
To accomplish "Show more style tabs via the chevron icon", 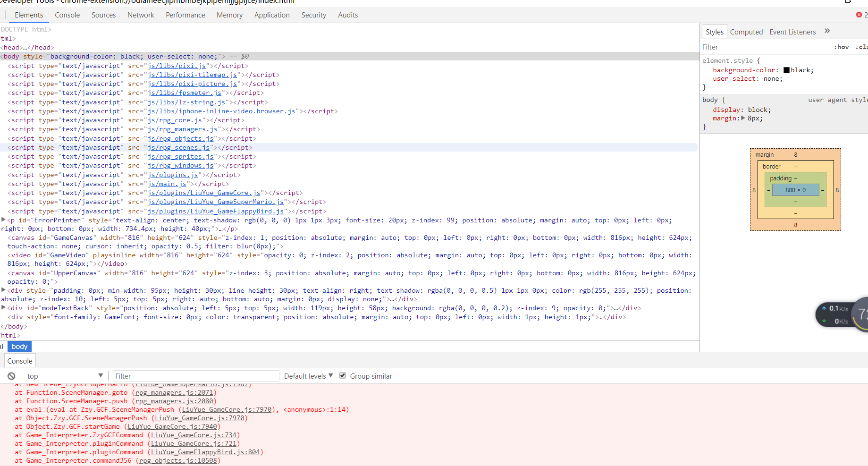I will coord(827,31).
